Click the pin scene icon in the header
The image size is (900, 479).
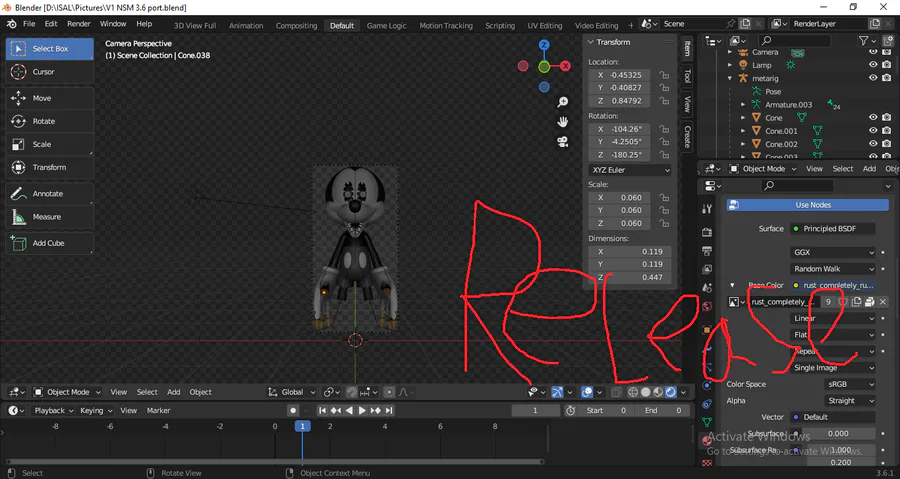click(x=731, y=24)
